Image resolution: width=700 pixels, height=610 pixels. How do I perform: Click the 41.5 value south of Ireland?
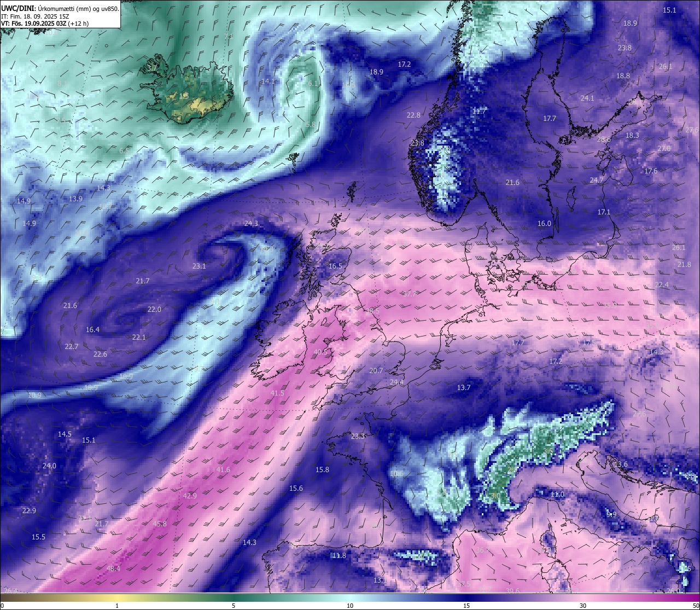[x=277, y=393]
